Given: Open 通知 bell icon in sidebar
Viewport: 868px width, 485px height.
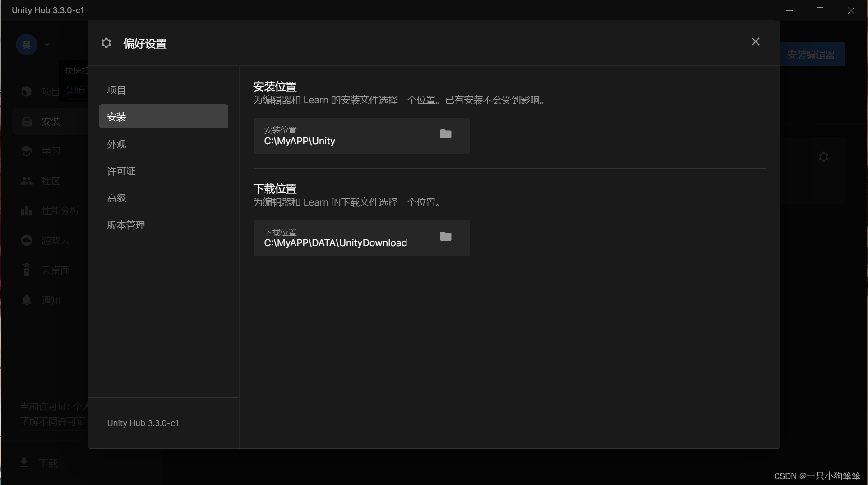Looking at the screenshot, I should tap(27, 300).
